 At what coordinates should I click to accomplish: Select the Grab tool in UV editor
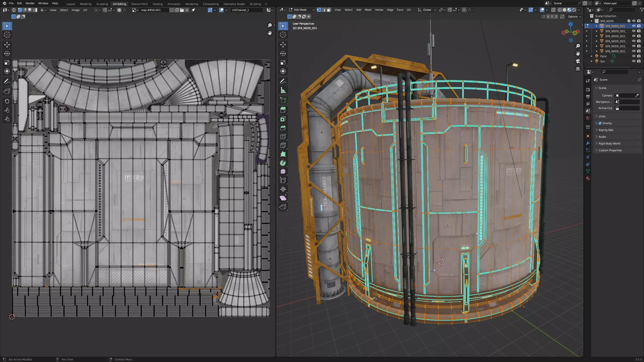coord(7,101)
